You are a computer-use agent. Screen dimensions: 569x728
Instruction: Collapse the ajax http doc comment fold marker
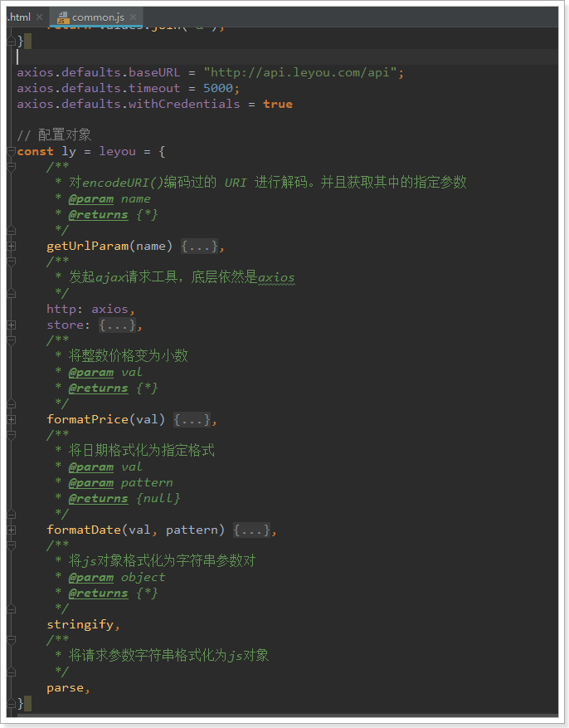click(11, 261)
